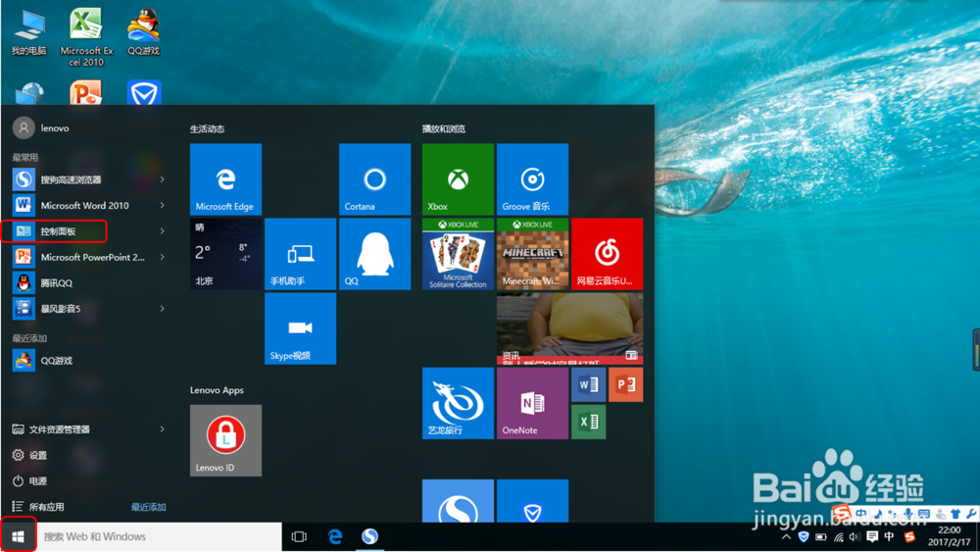The height and width of the screenshot is (552, 980).
Task: Click the Windows Start button
Action: tap(18, 536)
